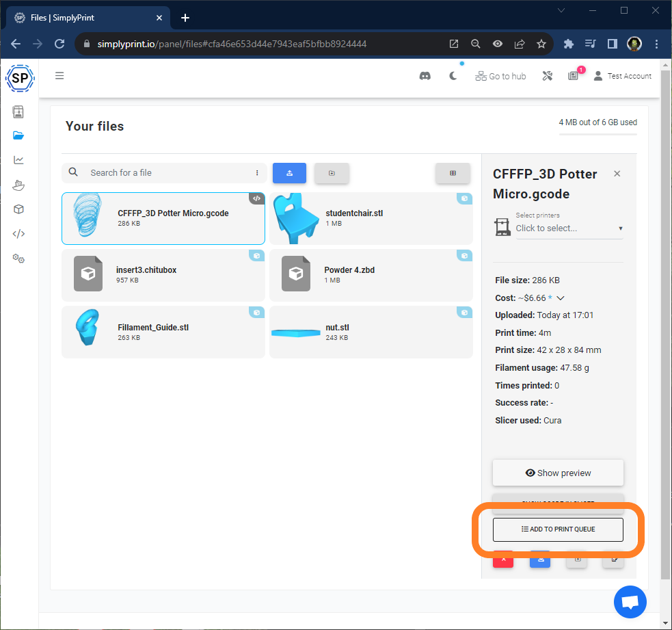Open the tools wrench icon in header
This screenshot has height=630, width=672.
point(547,76)
